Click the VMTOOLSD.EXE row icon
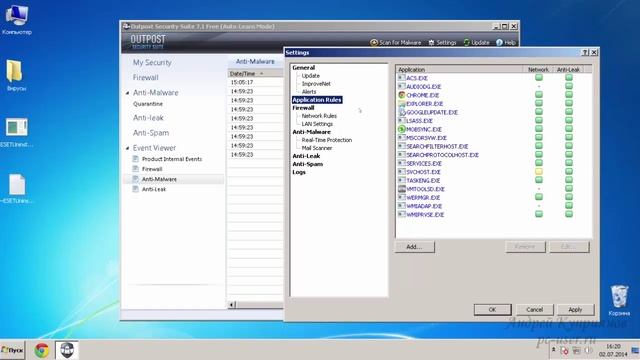640x360 pixels. pyautogui.click(x=402, y=189)
